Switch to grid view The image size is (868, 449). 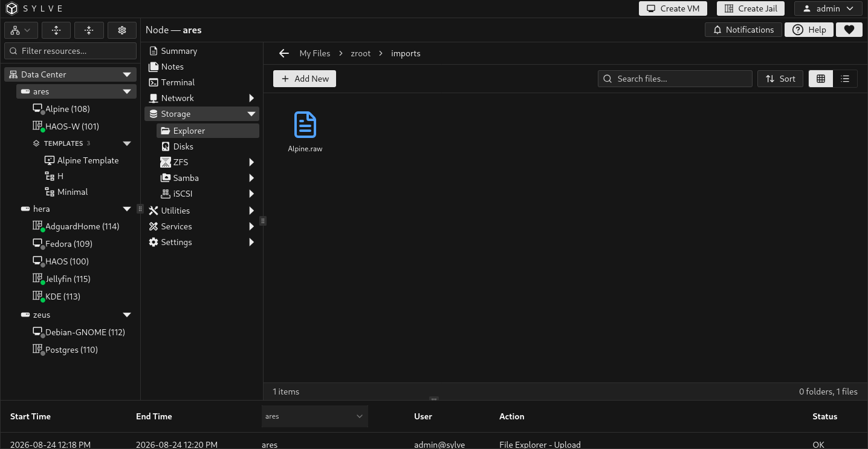(x=821, y=79)
